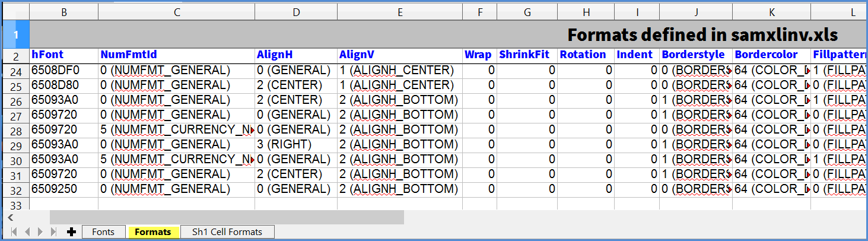Select the 6509250 cell in row 32

[63, 189]
